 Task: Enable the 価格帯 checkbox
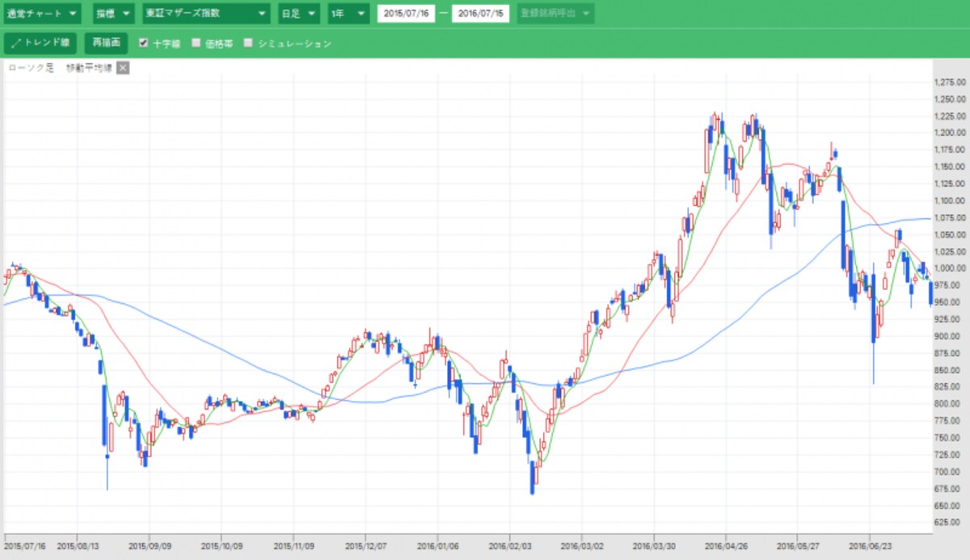196,43
